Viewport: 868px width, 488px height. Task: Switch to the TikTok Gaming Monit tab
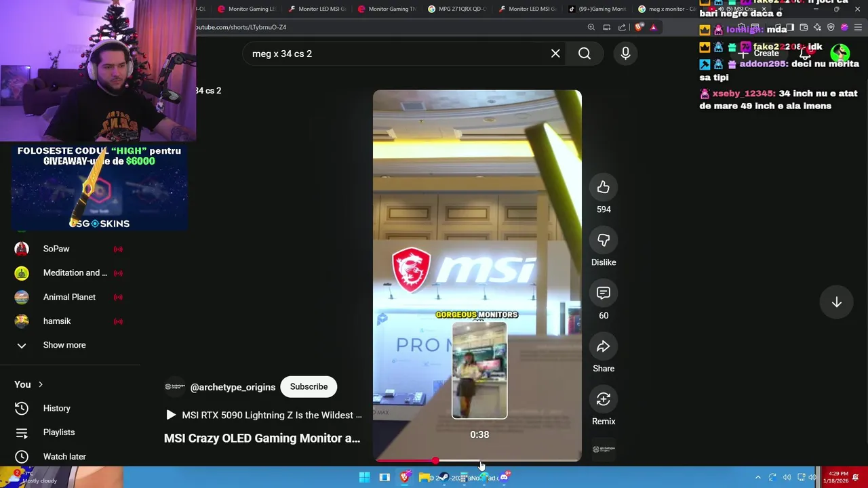point(597,9)
